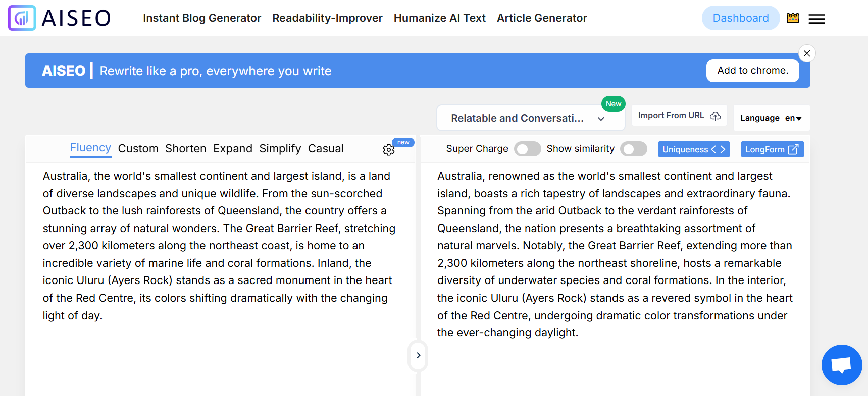Click the Uniqueness right arrow
The height and width of the screenshot is (396, 868).
pos(723,149)
